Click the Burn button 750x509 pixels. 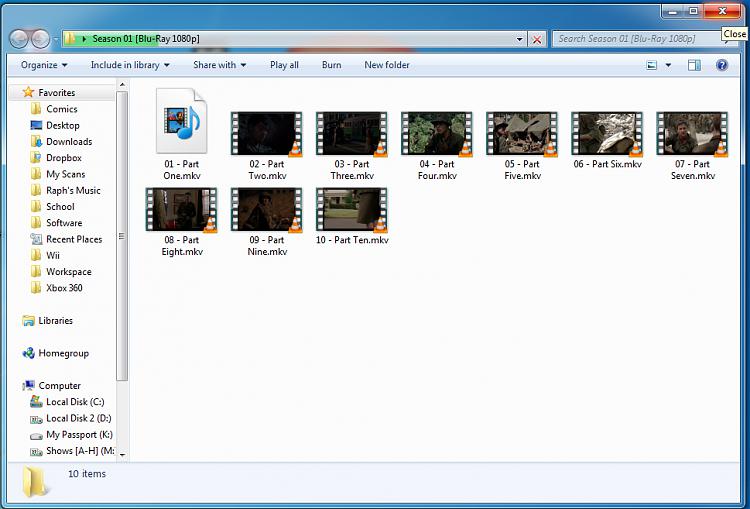pos(331,65)
